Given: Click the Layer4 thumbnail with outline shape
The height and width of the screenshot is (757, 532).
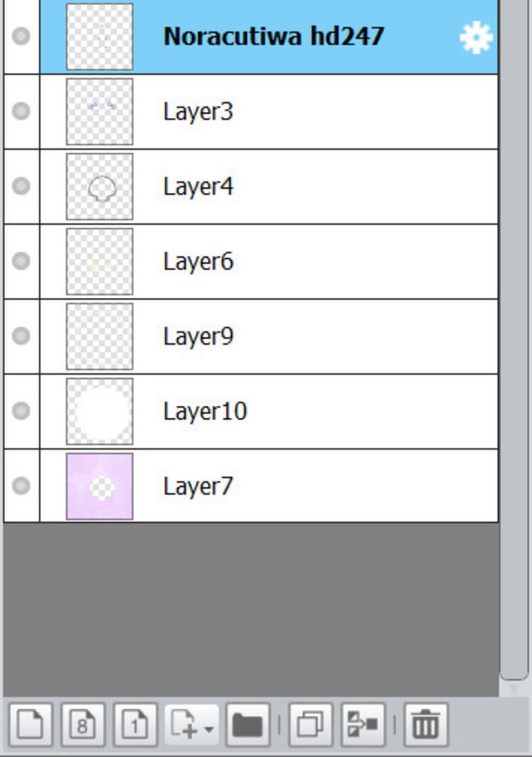Looking at the screenshot, I should click(x=100, y=187).
